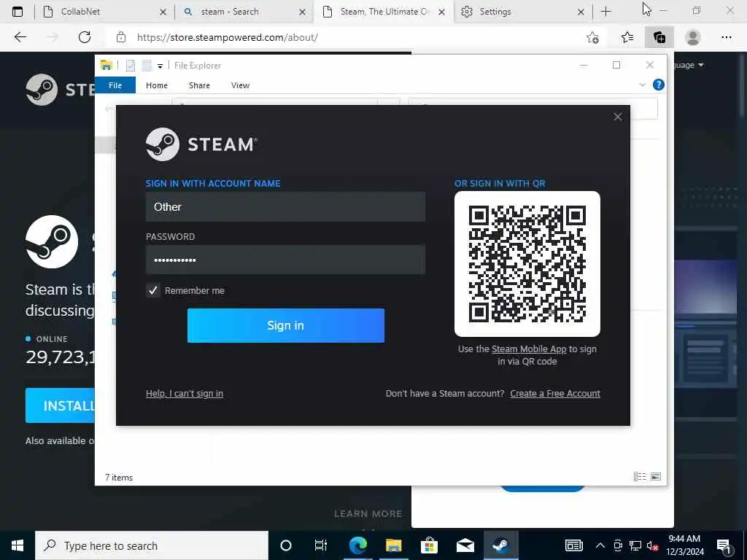Open the Edge tab actions menu icon
This screenshot has height=560, width=747.
18,12
